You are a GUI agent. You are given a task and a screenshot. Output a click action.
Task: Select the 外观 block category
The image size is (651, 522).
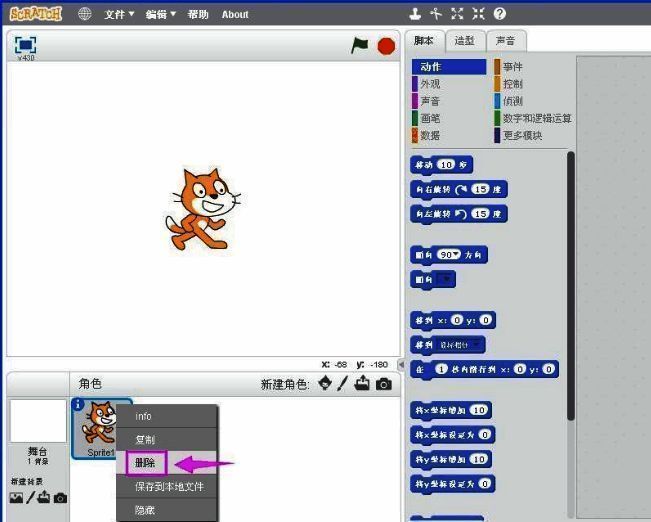pos(430,84)
